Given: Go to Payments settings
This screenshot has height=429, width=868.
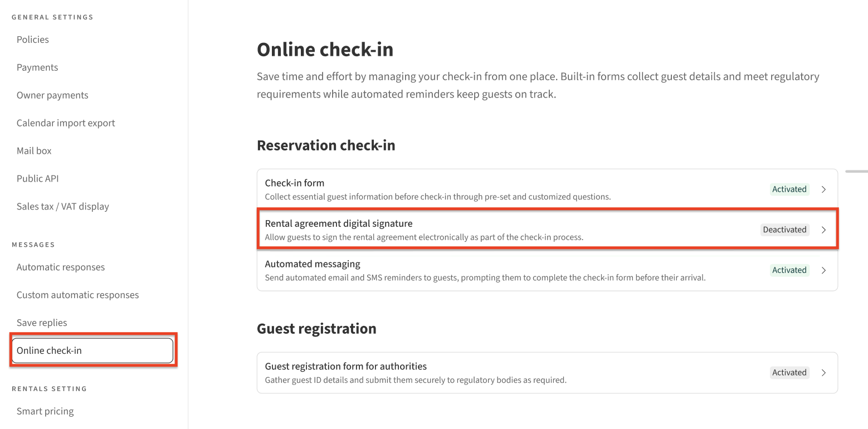Looking at the screenshot, I should pyautogui.click(x=37, y=67).
